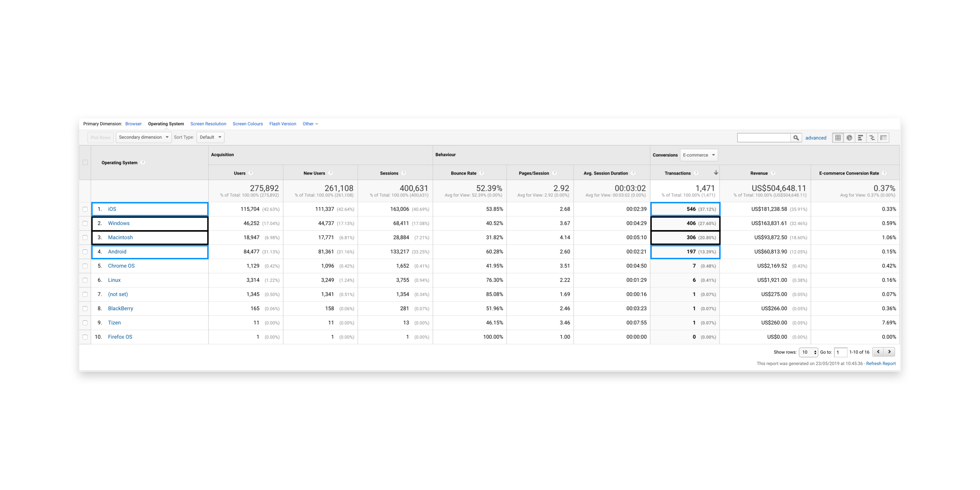
Task: Switch to the Performance bar view
Action: click(x=861, y=138)
